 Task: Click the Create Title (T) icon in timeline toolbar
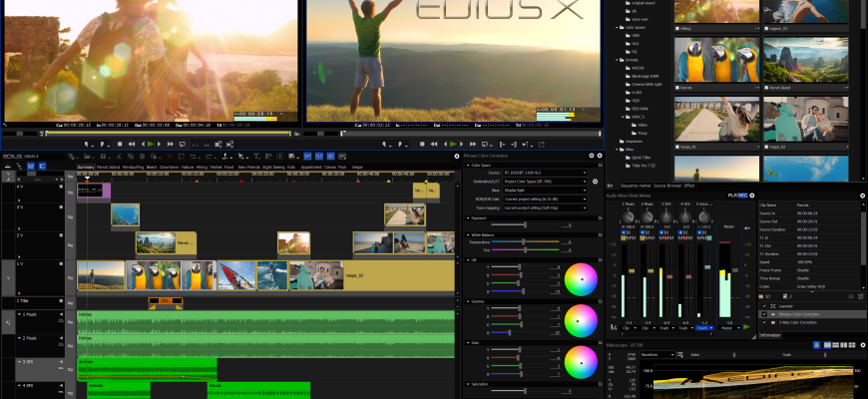pyautogui.click(x=256, y=157)
